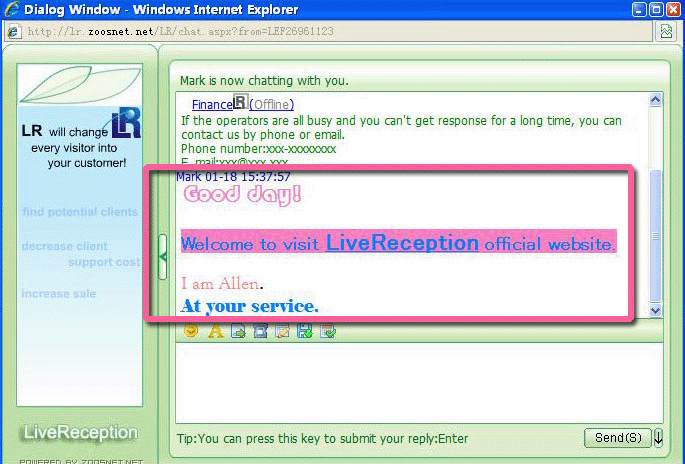Image resolution: width=685 pixels, height=464 pixels.
Task: Click the 'At your service.' message line
Action: 249,306
